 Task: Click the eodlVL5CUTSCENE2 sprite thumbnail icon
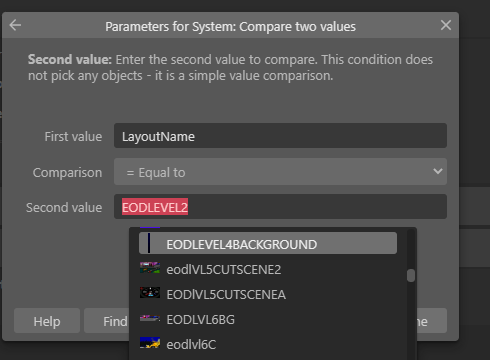coord(150,268)
